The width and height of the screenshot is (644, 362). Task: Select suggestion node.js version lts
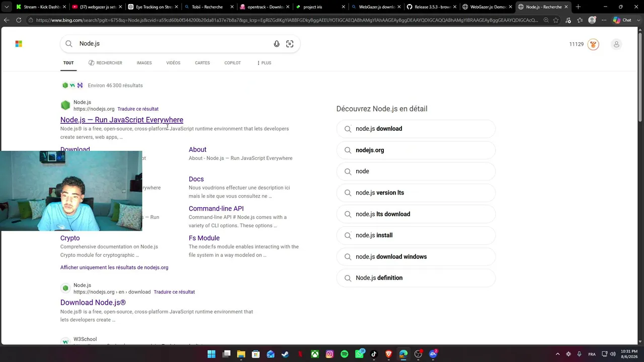click(416, 193)
